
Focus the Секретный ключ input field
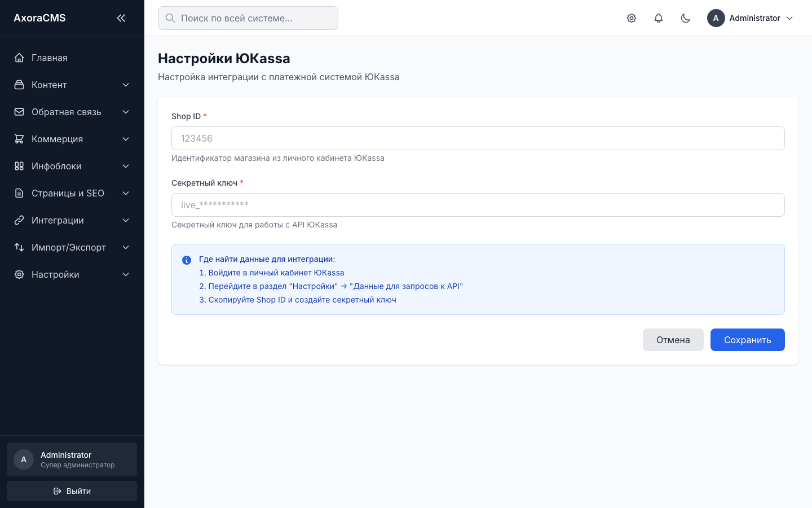click(478, 205)
